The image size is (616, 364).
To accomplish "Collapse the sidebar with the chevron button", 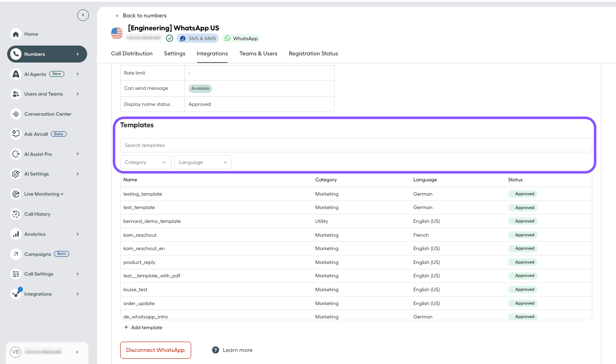I will point(83,15).
